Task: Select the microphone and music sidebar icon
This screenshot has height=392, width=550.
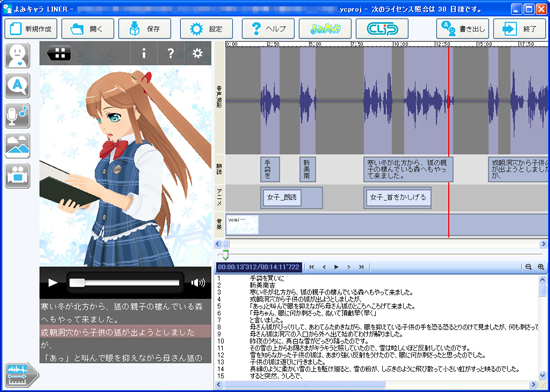Action: pyautogui.click(x=18, y=116)
